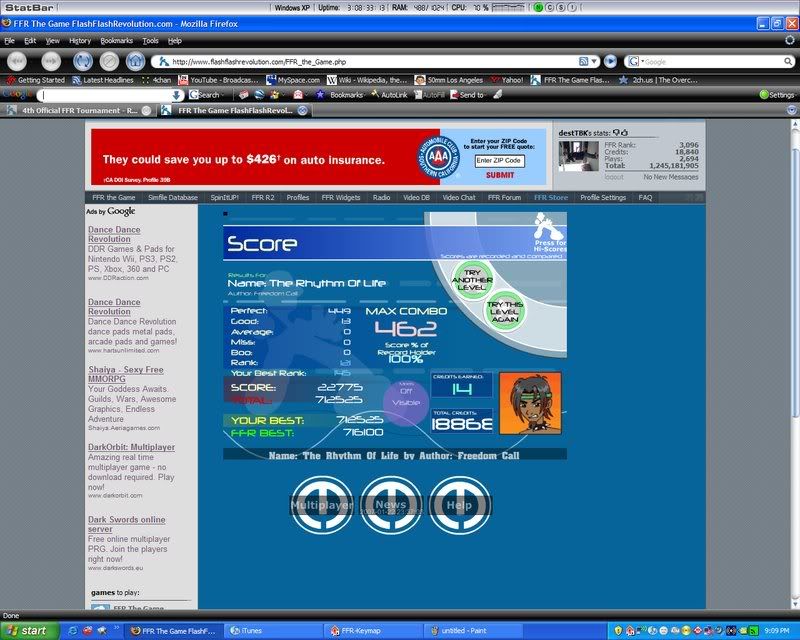This screenshot has height=640, width=800.
Task: Open the Multiplayer round button
Action: point(322,504)
